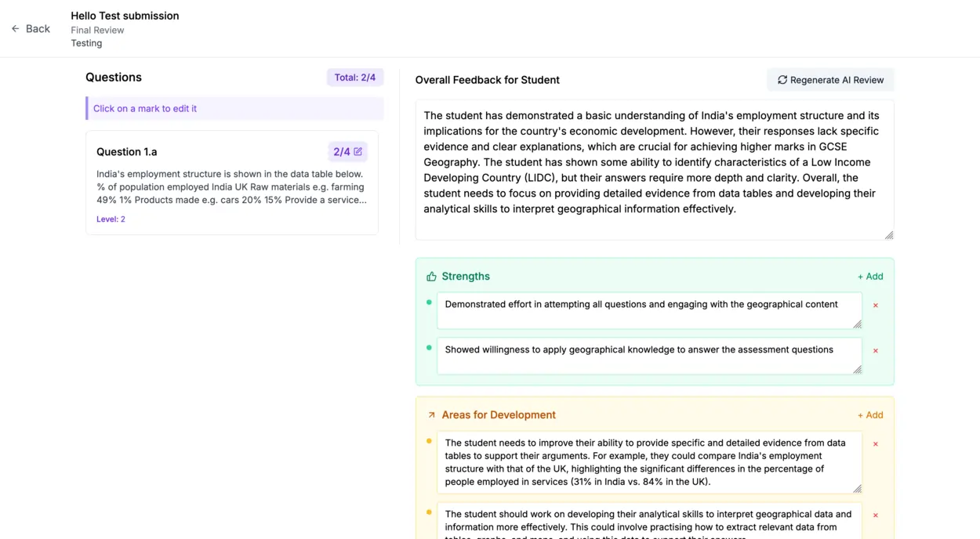The height and width of the screenshot is (539, 980).
Task: Remove the second strength via red x icon
Action: tap(875, 350)
